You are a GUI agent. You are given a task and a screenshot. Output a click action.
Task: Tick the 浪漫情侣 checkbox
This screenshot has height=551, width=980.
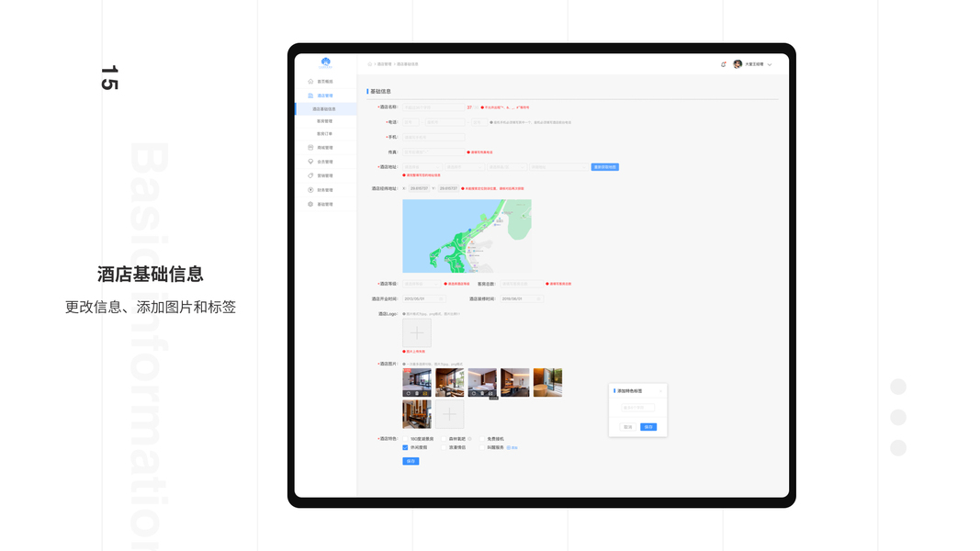point(444,447)
